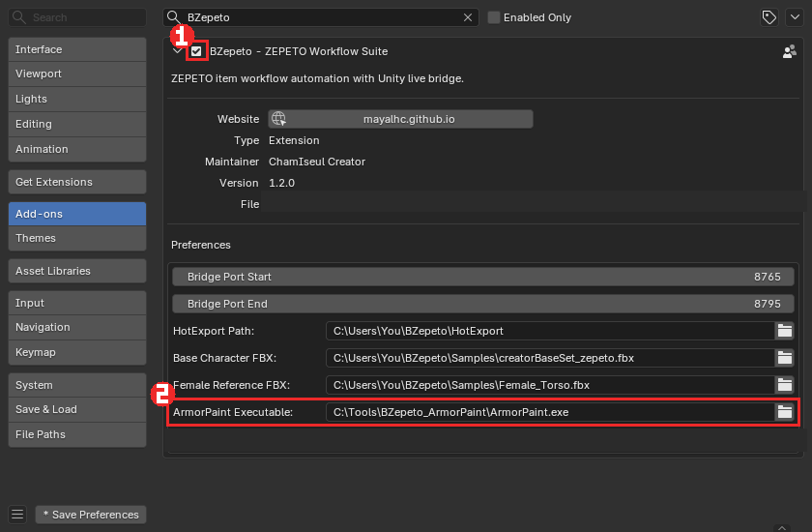Open the mayalhc.github.io website link
Screen dimensions: 812x532
click(x=400, y=119)
